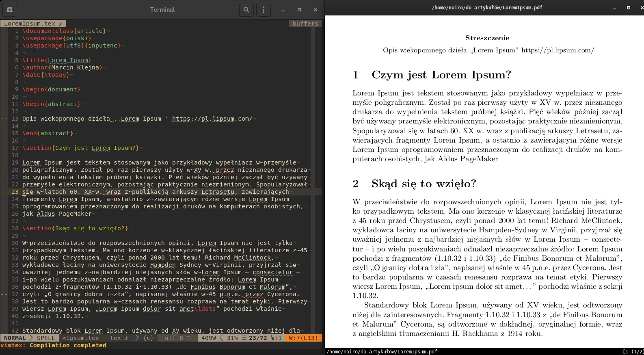This screenshot has height=355, width=644.
Task: Click the \section{Czym jest Lorem Ipsum?} line
Action: (x=81, y=148)
